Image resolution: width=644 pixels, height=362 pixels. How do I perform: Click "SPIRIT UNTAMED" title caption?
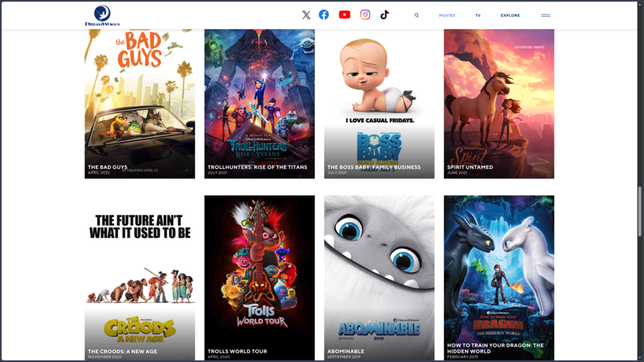pyautogui.click(x=470, y=167)
